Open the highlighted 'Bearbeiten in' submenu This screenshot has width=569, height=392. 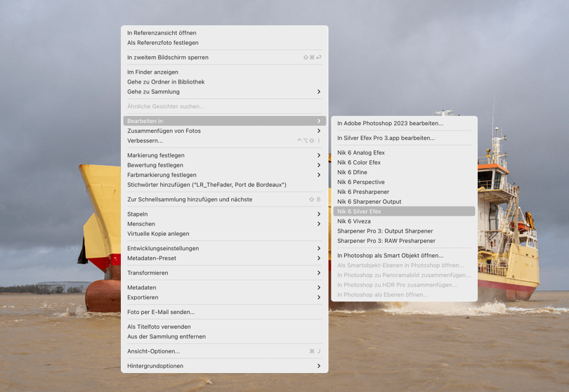[224, 121]
